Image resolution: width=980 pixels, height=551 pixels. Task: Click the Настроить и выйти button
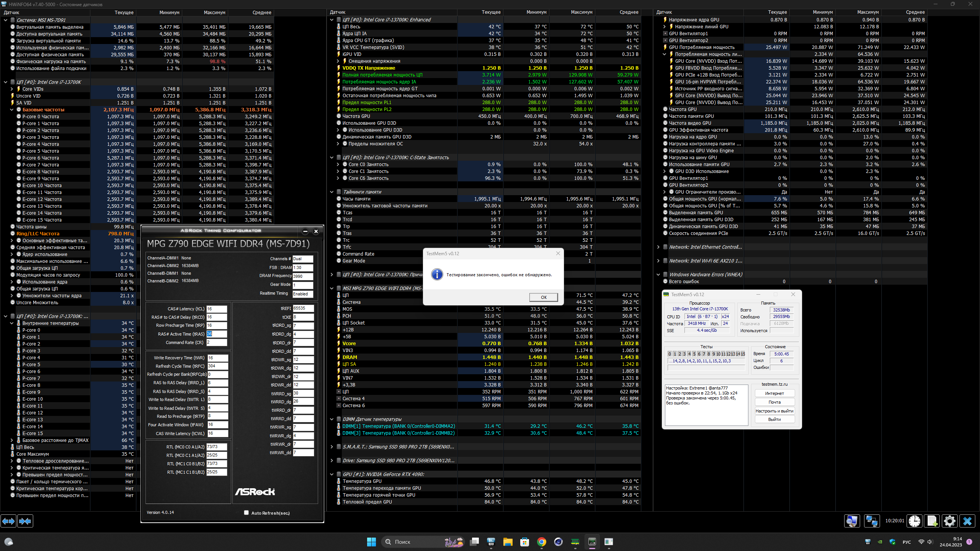[x=774, y=411]
